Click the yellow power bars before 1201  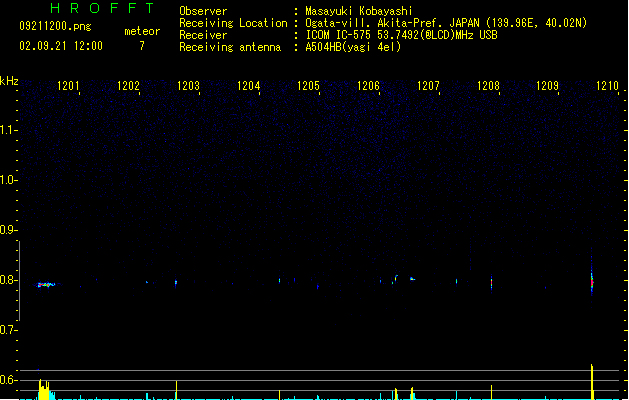pyautogui.click(x=46, y=390)
